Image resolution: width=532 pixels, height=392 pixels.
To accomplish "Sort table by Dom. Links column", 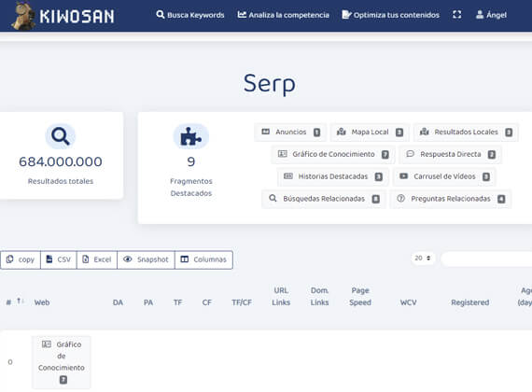I will pyautogui.click(x=319, y=296).
